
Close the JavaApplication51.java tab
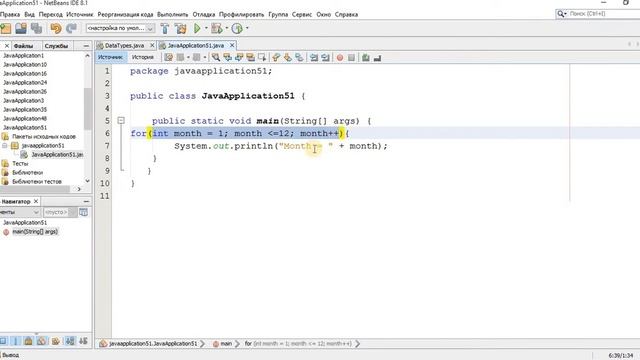[232, 45]
